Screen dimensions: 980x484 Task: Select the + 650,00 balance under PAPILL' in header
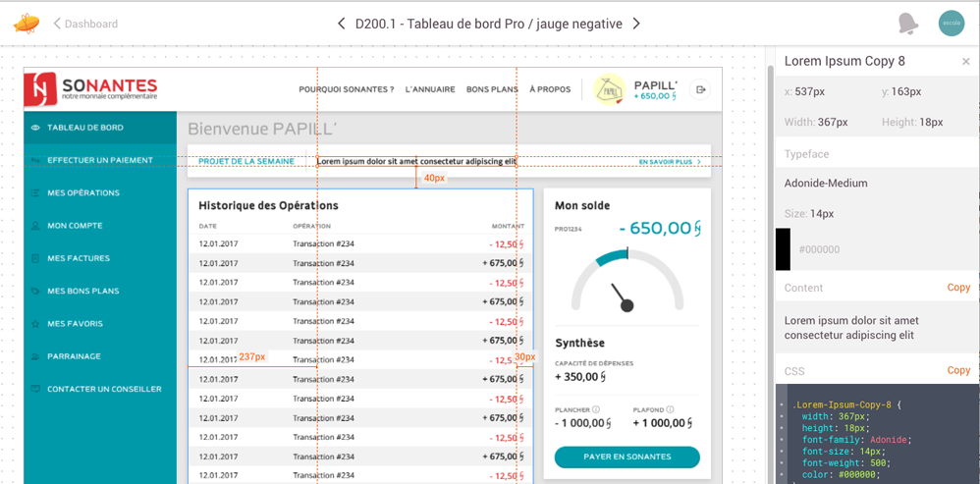[656, 96]
